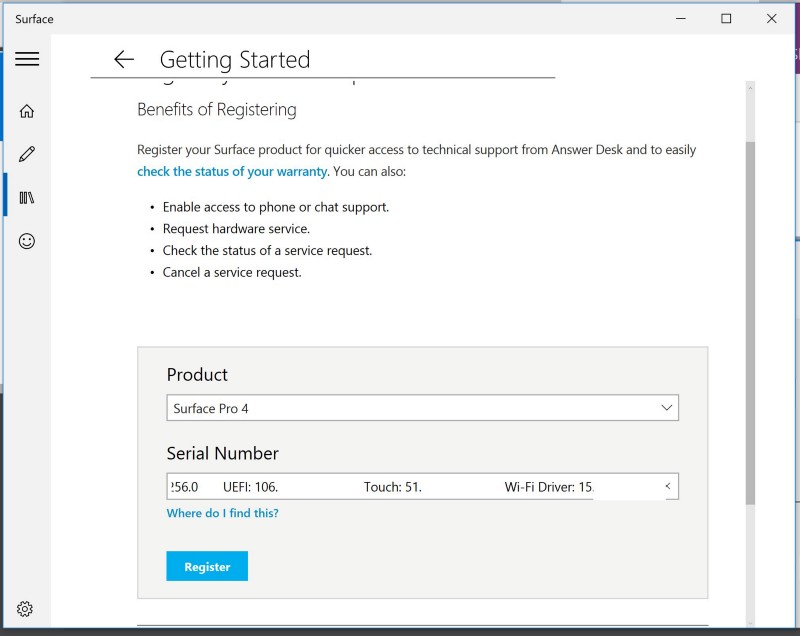This screenshot has height=636, width=800.
Task: Close the Surface app window
Action: (771, 19)
